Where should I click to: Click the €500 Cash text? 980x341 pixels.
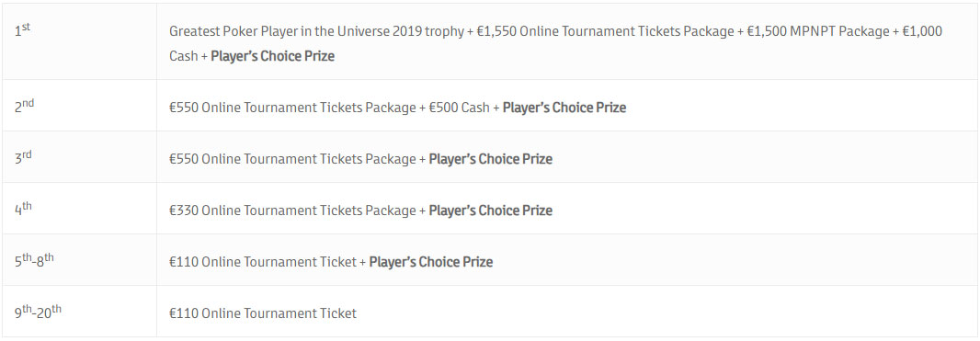tap(460, 108)
